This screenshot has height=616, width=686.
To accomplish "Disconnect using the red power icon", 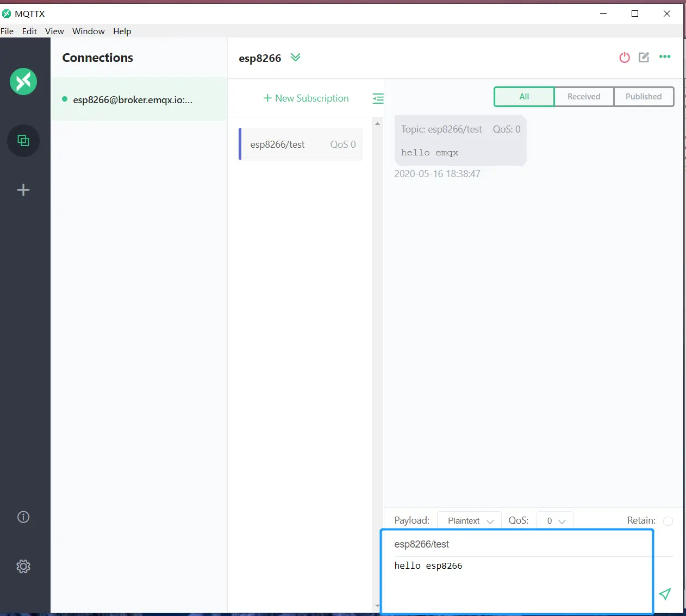I will pos(625,58).
